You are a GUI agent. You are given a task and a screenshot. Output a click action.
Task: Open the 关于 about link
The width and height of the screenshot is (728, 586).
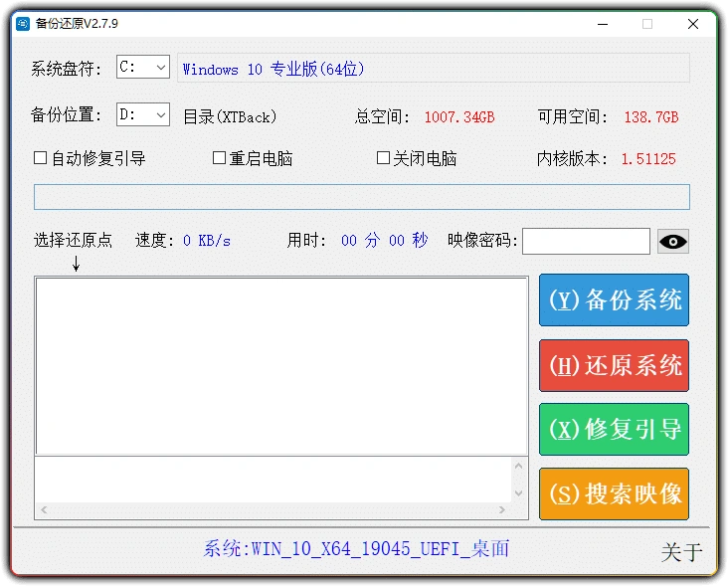(681, 552)
